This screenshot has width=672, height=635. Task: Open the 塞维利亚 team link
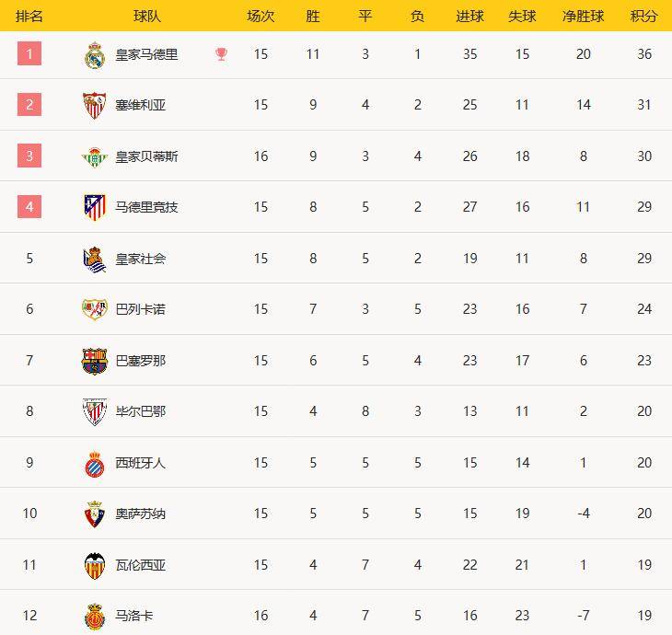[x=141, y=105]
